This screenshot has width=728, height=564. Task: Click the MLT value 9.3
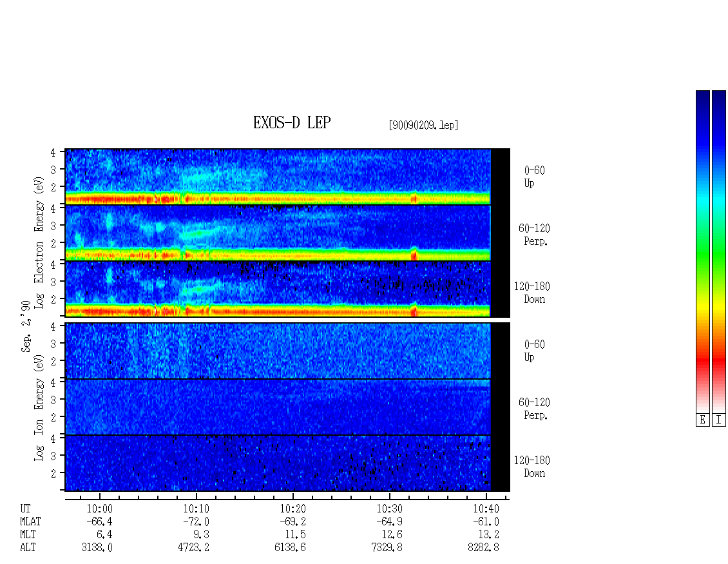201,535
